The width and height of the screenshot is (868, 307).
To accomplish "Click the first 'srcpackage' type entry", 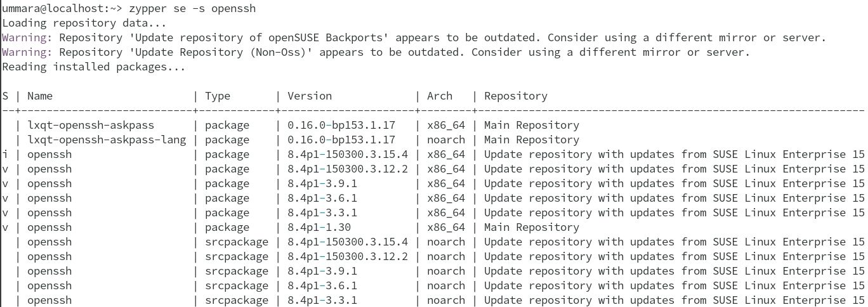I will (237, 242).
